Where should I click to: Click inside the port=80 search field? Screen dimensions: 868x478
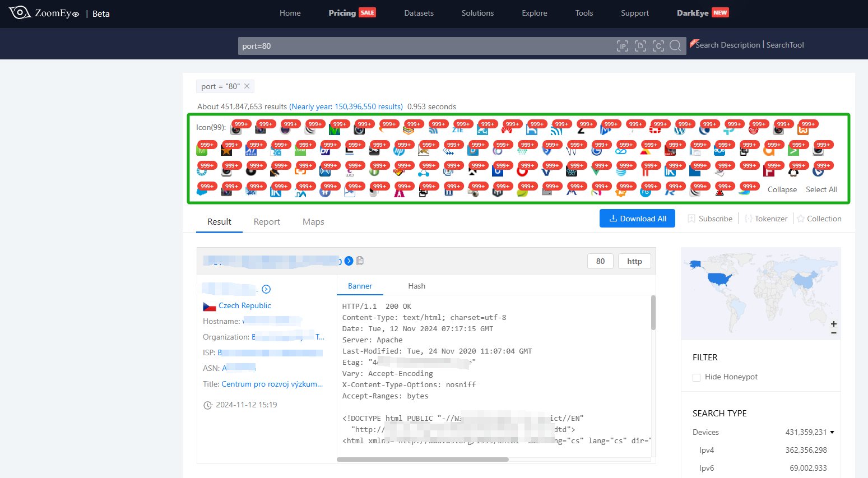[392, 46]
